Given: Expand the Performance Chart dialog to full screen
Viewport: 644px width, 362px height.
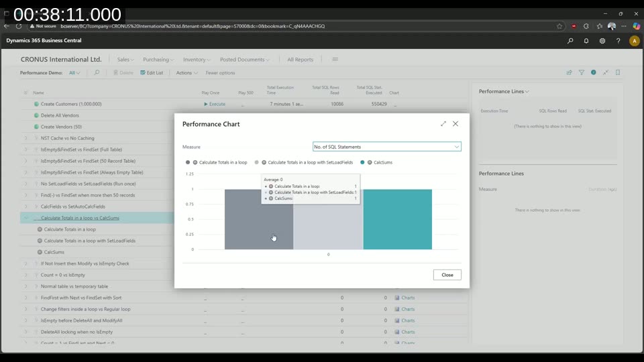Looking at the screenshot, I should tap(443, 124).
